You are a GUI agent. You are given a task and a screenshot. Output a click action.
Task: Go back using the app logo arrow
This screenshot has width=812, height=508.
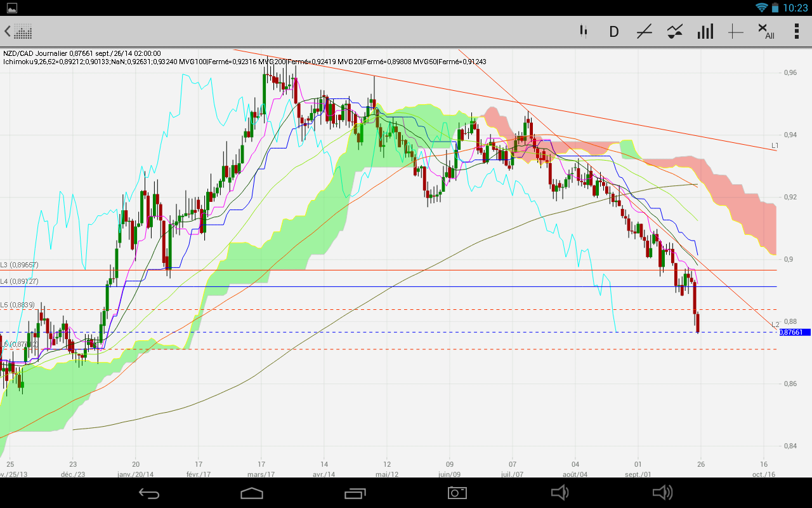coord(18,31)
